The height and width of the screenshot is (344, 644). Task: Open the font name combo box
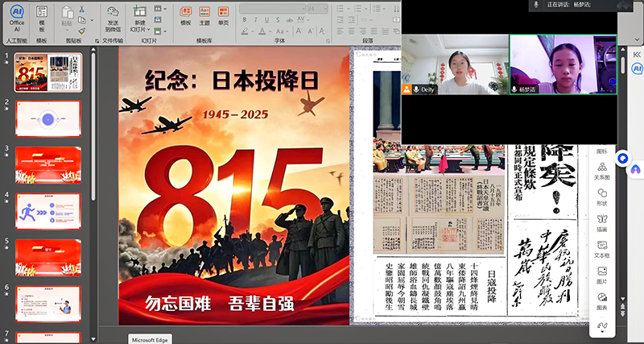click(x=273, y=9)
